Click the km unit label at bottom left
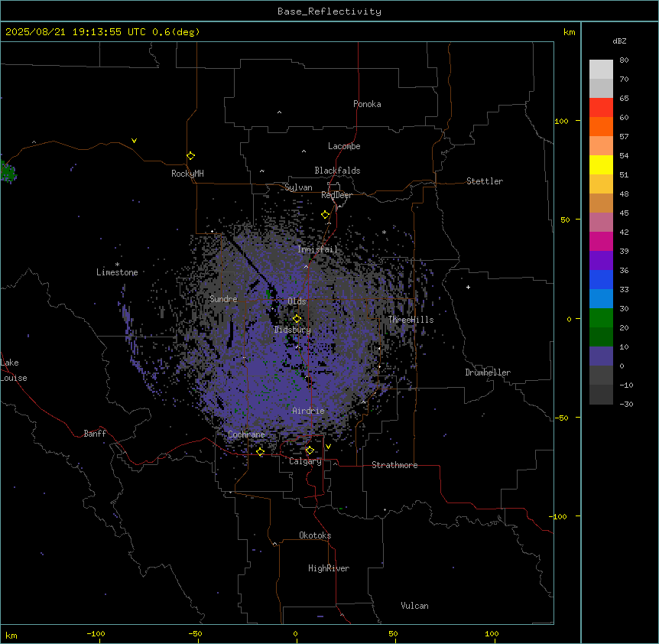Image resolution: width=659 pixels, height=644 pixels. [x=11, y=635]
